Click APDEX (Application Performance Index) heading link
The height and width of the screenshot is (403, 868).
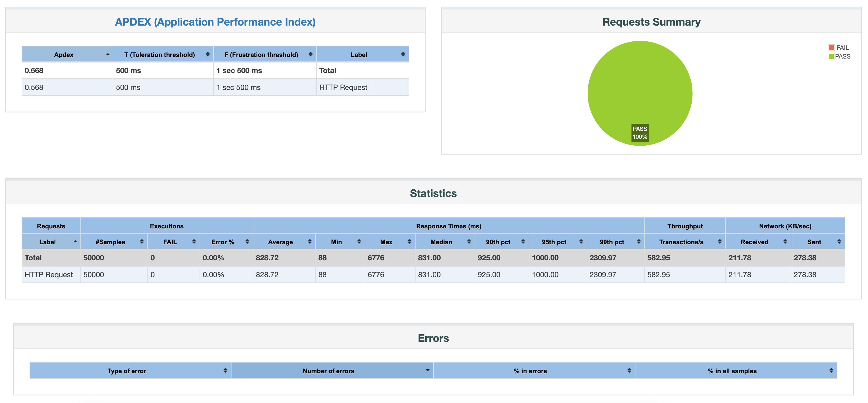tap(215, 22)
